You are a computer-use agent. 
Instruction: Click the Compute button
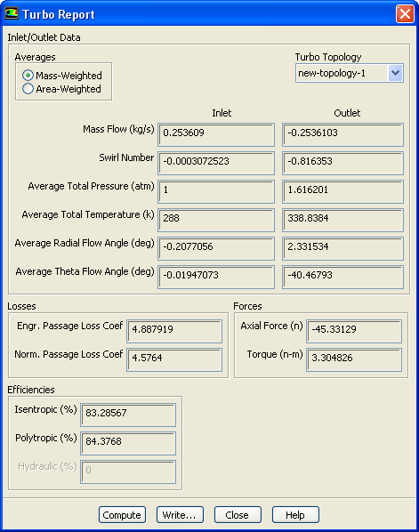point(122,515)
